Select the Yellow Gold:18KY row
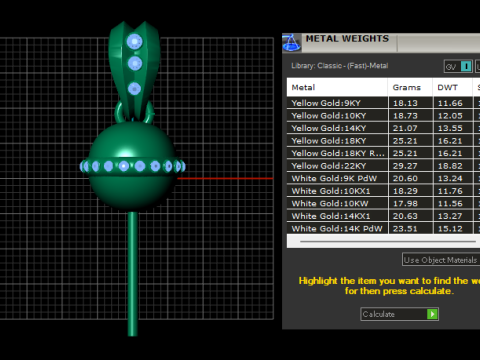480x360 pixels. click(383, 141)
